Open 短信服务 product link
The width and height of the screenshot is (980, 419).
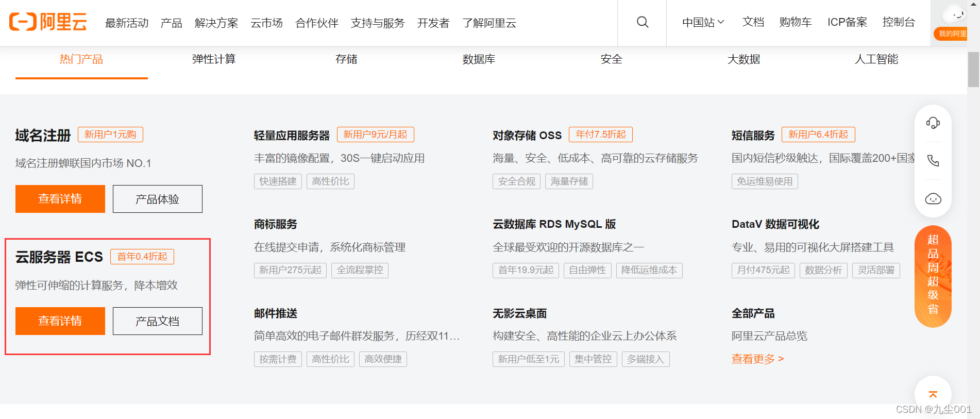pyautogui.click(x=753, y=136)
